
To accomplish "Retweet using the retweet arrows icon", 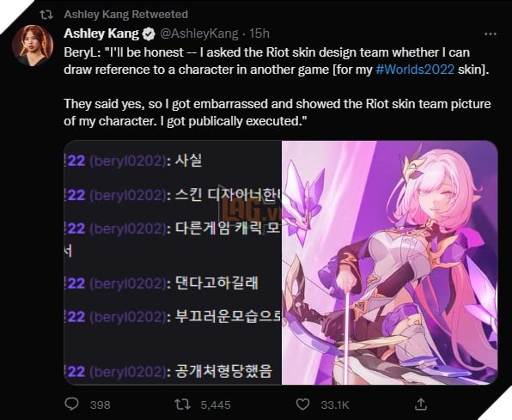I will click(x=182, y=405).
